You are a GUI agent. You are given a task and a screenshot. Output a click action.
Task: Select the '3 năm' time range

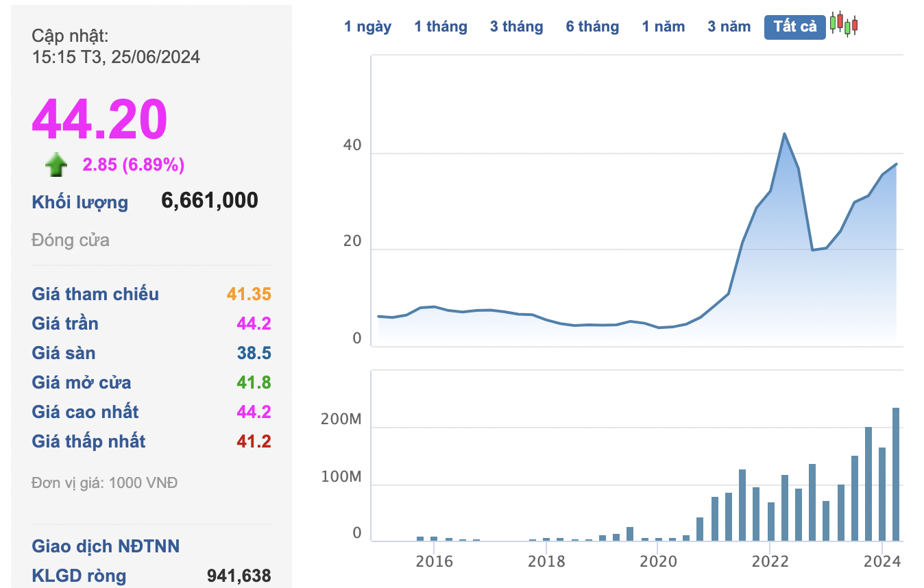coord(729,27)
